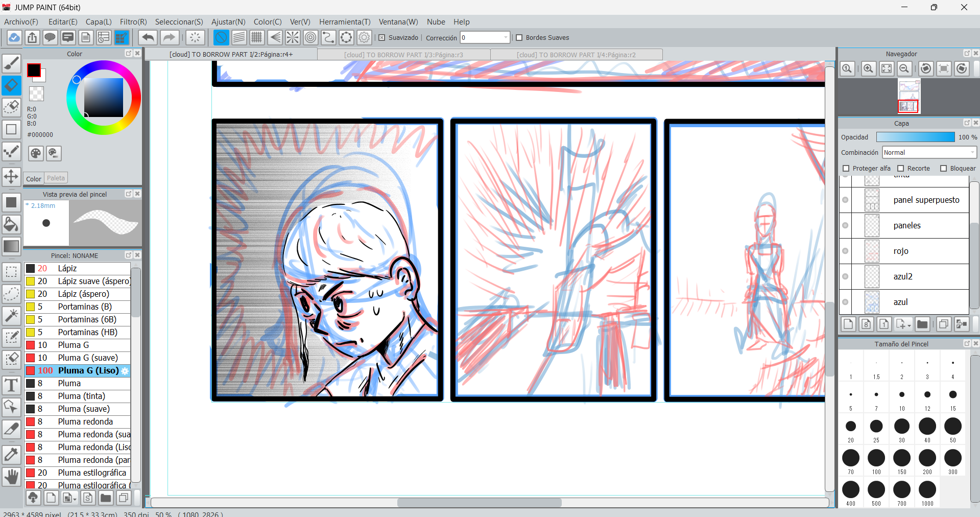The height and width of the screenshot is (517, 980).
Task: Click the Undo arrow in toolbar
Action: coord(148,37)
